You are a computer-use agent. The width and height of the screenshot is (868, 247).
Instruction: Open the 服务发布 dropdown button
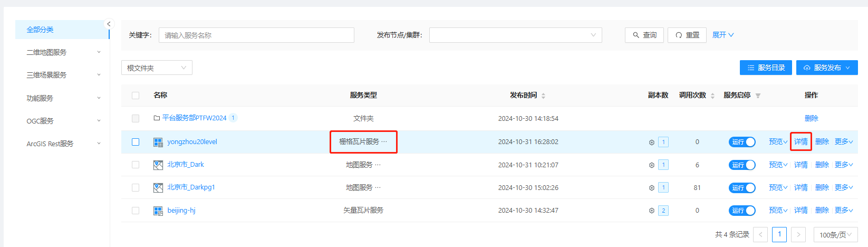tap(827, 68)
